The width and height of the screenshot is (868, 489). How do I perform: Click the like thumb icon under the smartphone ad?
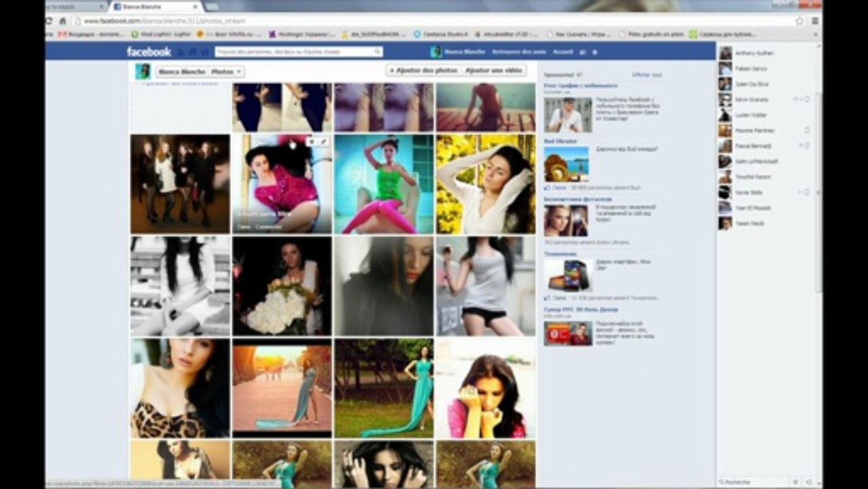[x=547, y=297]
